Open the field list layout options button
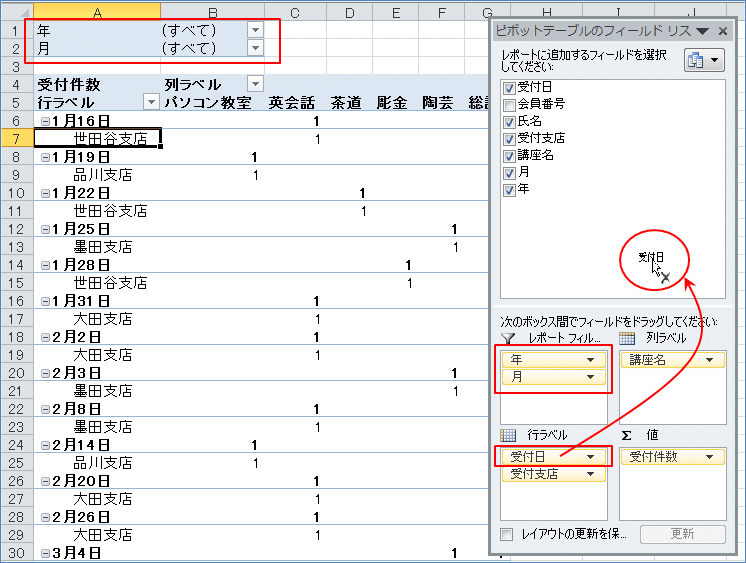 [704, 60]
